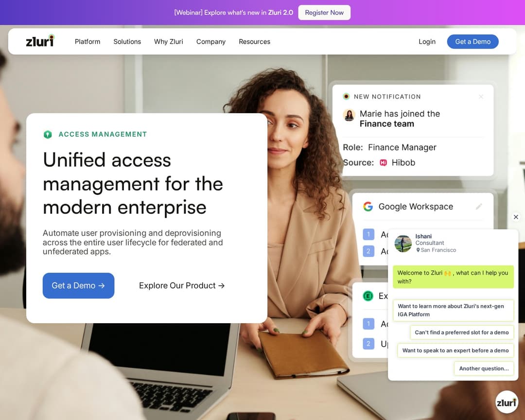Open the Company nav item

tap(211, 41)
